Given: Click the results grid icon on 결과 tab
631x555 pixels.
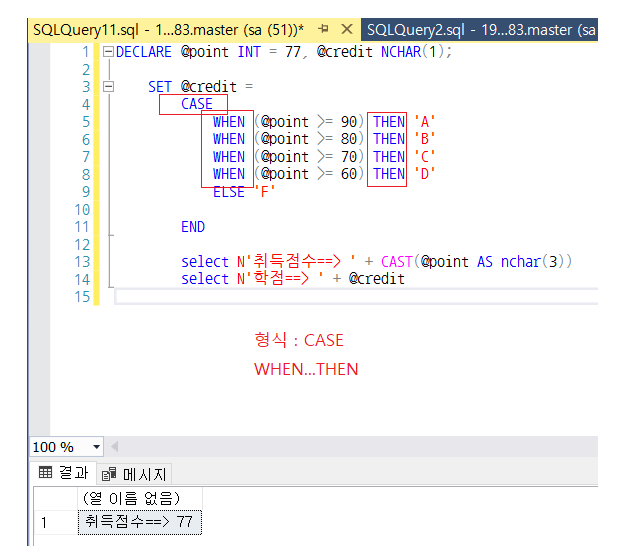Looking at the screenshot, I should tap(45, 472).
